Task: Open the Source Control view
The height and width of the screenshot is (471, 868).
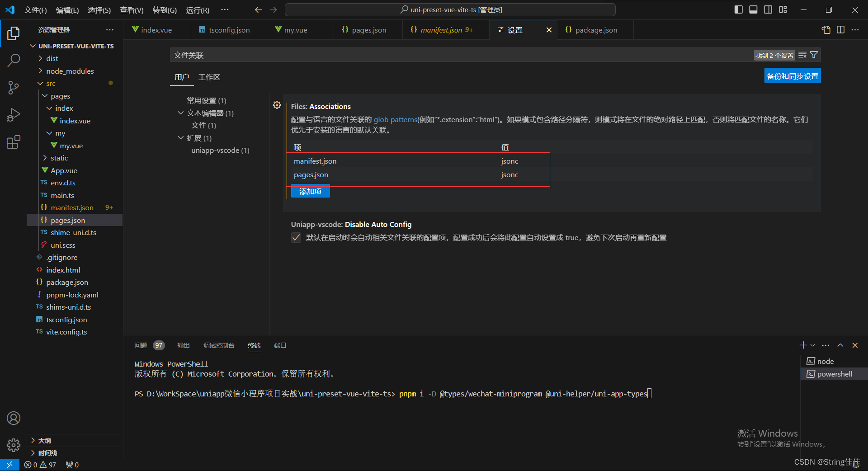Action: [x=14, y=87]
